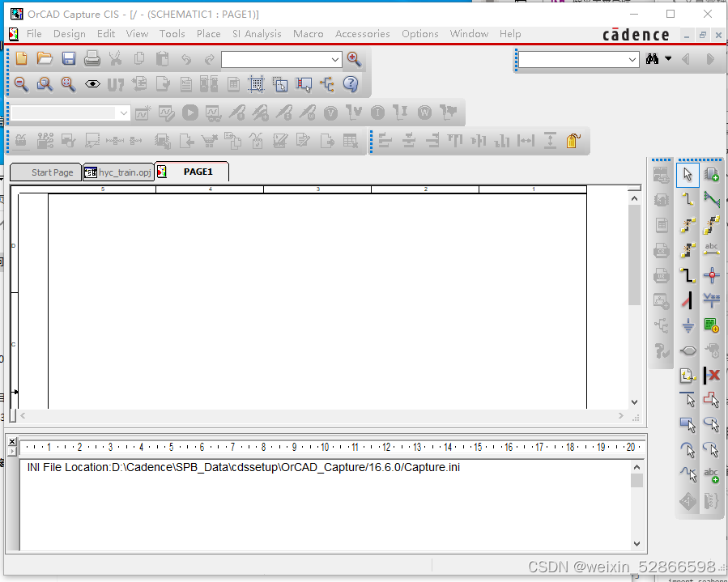
Task: Click the Zoom to Area icon
Action: click(45, 84)
